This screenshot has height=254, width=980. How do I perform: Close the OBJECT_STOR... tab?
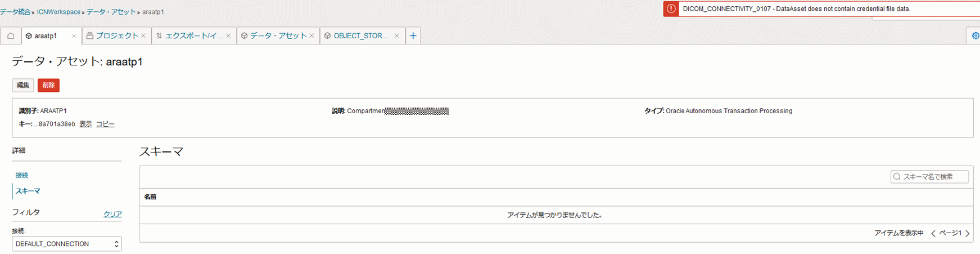(396, 35)
